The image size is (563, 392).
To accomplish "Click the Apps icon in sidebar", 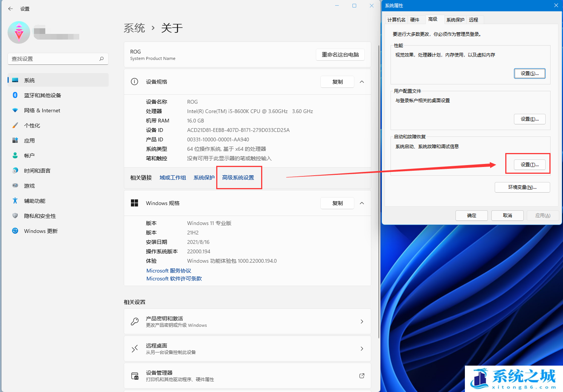I will coord(15,141).
